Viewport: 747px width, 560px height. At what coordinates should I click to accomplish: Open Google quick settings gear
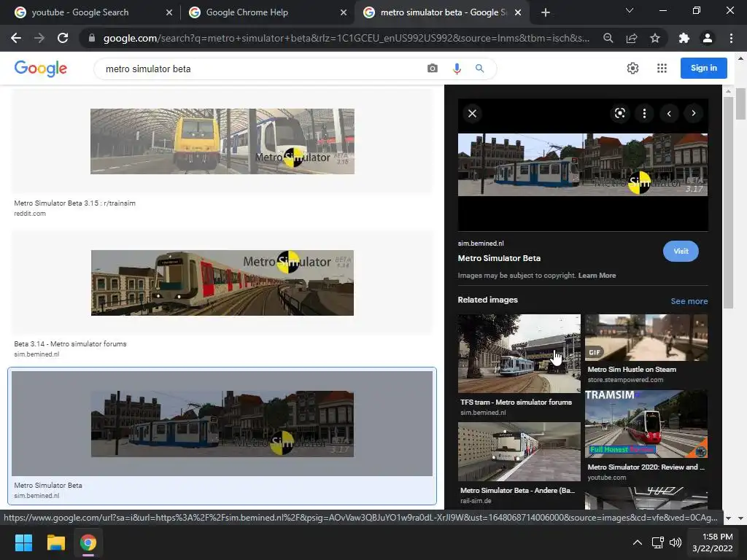[632, 68]
